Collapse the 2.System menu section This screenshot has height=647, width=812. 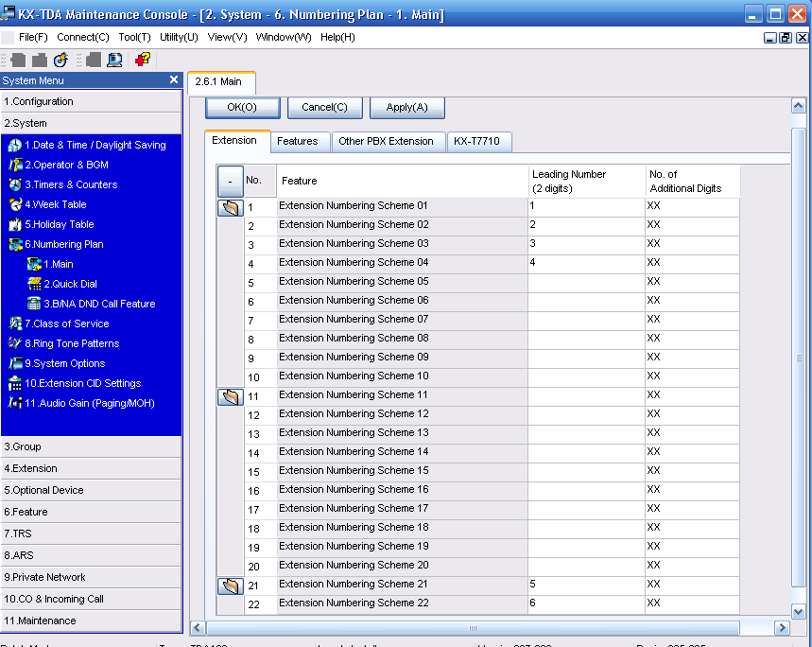click(91, 123)
